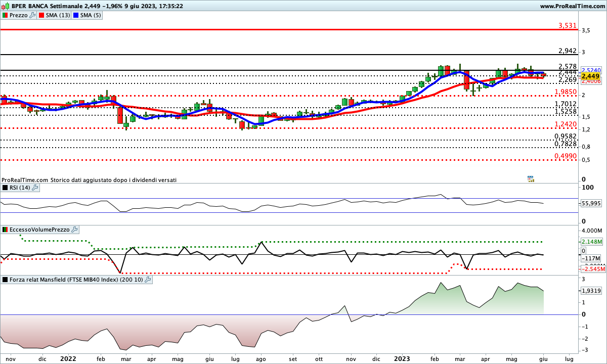Click the RSI current value 55,995
Image resolution: width=607 pixels, height=364 pixels.
[x=591, y=203]
